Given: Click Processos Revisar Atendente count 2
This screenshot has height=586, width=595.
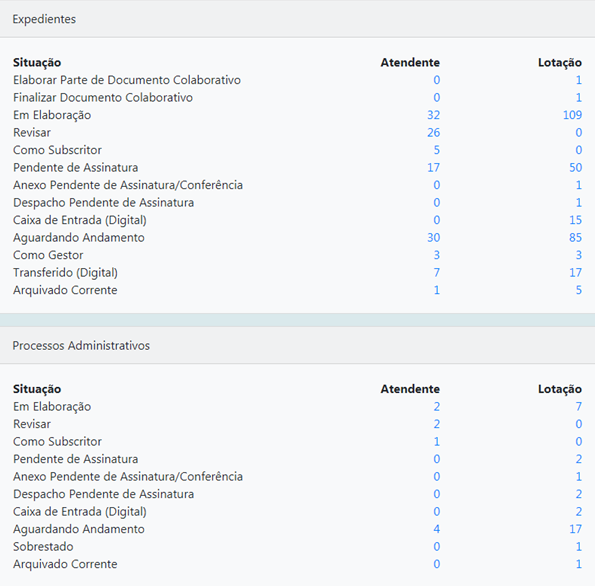Looking at the screenshot, I should coord(437,424).
